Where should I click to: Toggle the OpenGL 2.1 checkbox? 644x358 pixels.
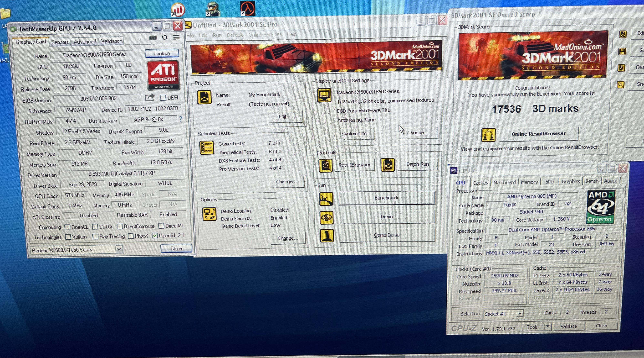pyautogui.click(x=155, y=236)
